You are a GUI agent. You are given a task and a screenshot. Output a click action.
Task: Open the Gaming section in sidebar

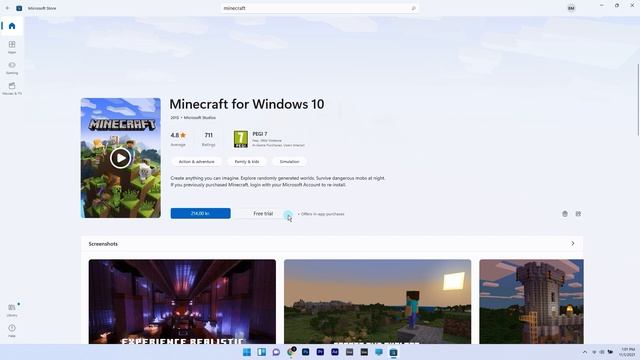(x=12, y=68)
